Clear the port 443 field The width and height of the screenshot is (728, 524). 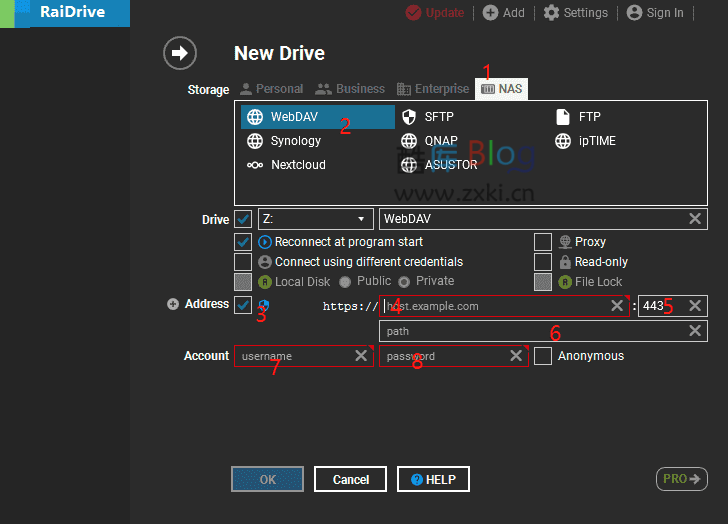point(695,305)
